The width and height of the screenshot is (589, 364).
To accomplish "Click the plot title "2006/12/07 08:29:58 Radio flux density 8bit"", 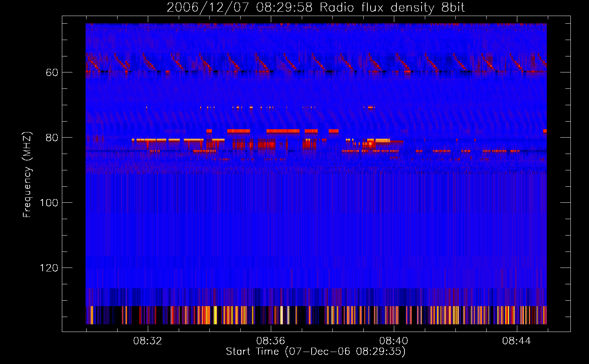I will point(316,8).
